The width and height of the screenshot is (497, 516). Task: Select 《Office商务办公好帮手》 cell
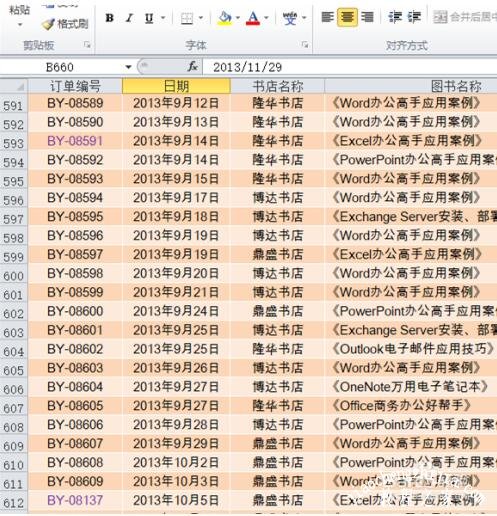[x=411, y=406]
